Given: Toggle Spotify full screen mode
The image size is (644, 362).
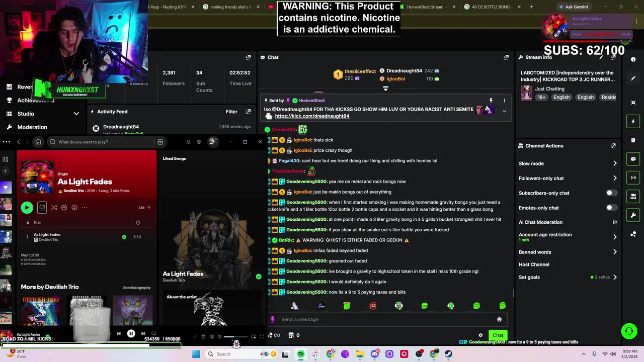Looking at the screenshot, I should coord(262,337).
